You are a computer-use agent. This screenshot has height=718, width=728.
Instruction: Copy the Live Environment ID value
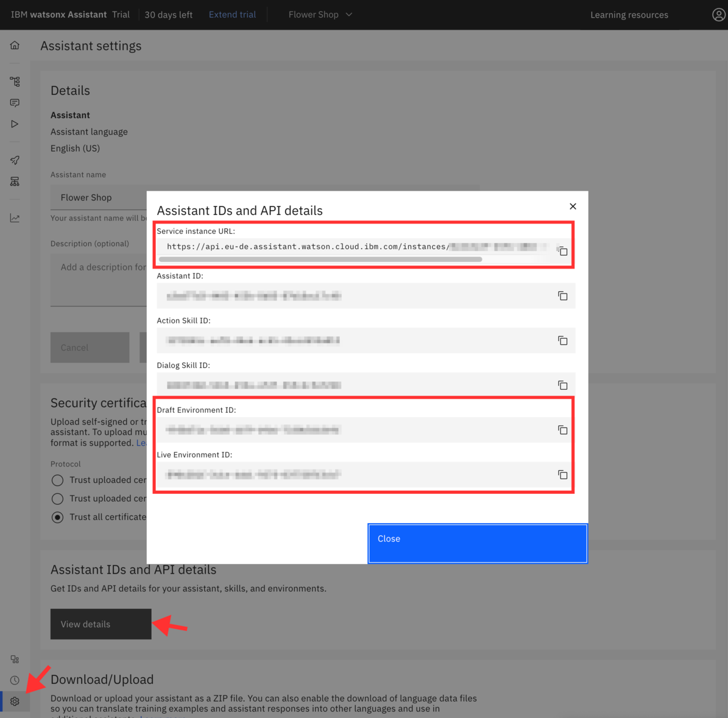click(563, 474)
